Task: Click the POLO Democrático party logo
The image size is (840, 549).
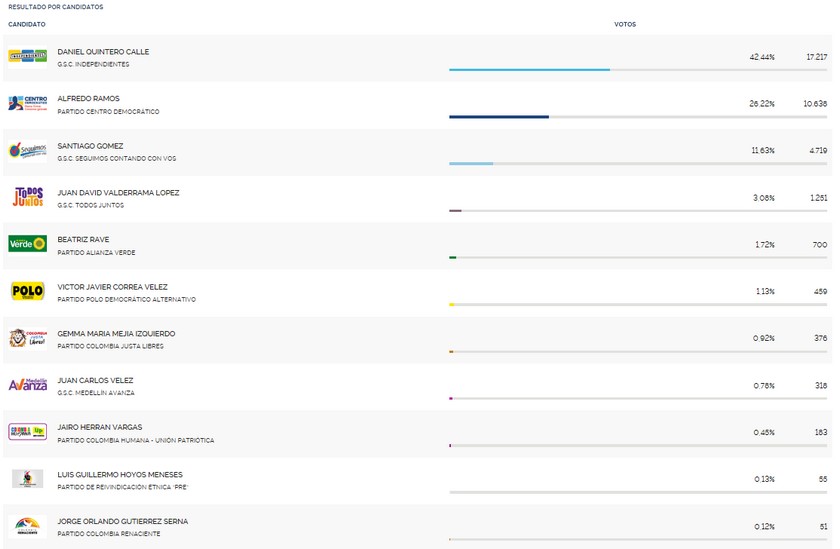Action: click(27, 291)
